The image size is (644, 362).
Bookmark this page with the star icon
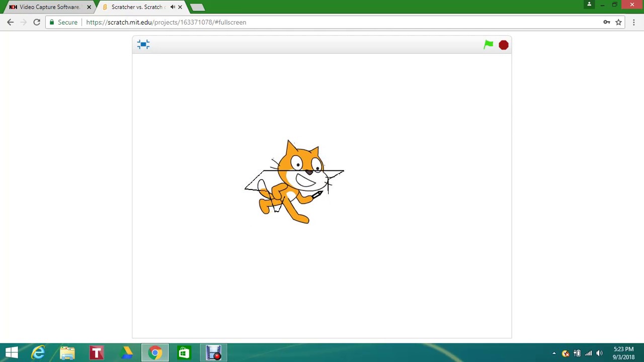point(619,22)
